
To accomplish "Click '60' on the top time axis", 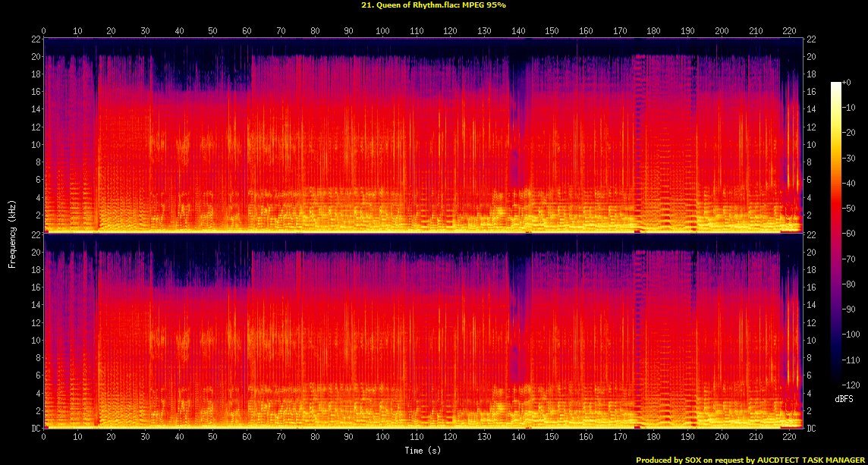I will [x=247, y=31].
